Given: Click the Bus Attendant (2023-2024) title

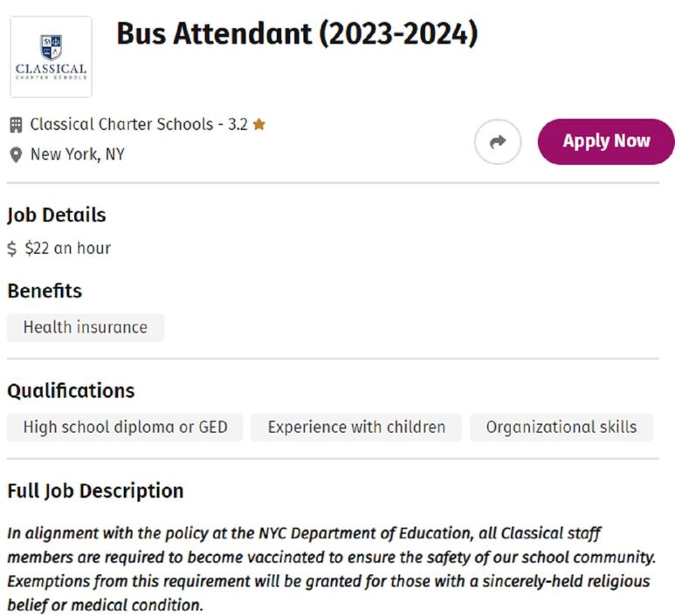Looking at the screenshot, I should click(x=297, y=33).
